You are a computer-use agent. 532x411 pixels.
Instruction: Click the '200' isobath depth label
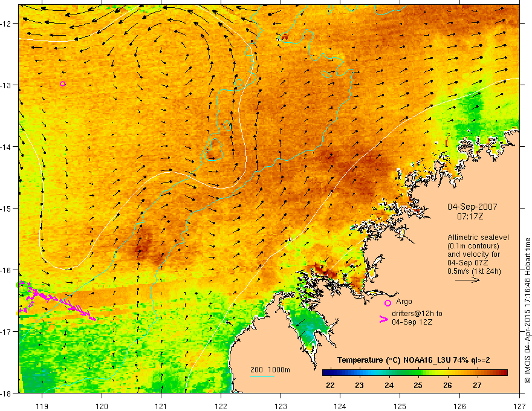[256, 370]
